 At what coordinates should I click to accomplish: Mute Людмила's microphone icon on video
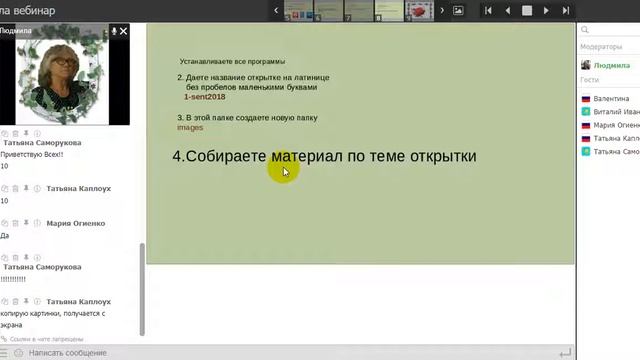[x=114, y=31]
